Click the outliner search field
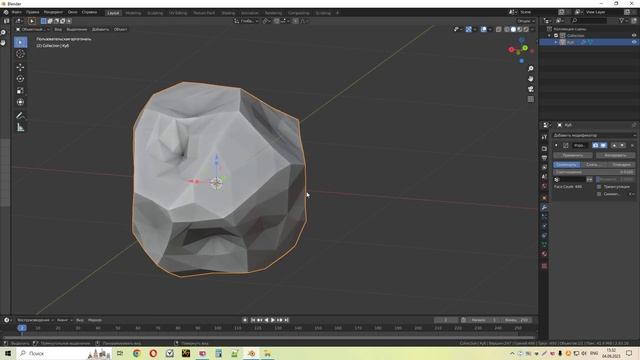Viewport: 640px width, 360px height. tap(589, 20)
